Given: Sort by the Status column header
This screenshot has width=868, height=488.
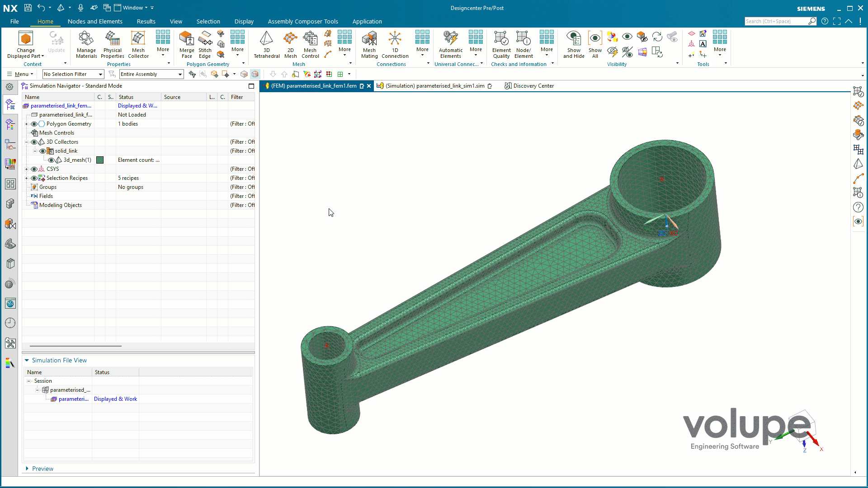Looking at the screenshot, I should pyautogui.click(x=138, y=97).
